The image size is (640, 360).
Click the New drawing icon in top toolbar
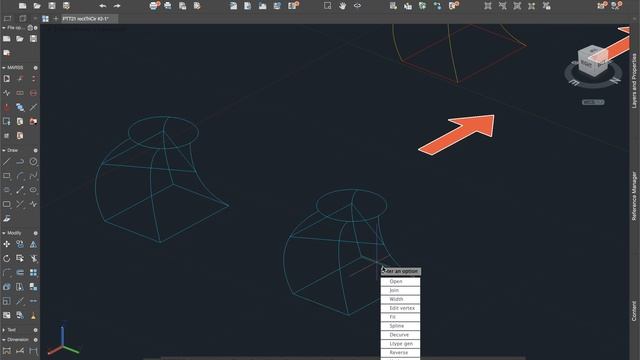[x=22, y=6]
